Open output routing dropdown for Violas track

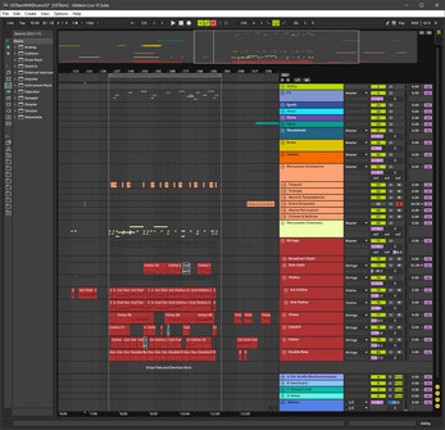click(x=357, y=315)
